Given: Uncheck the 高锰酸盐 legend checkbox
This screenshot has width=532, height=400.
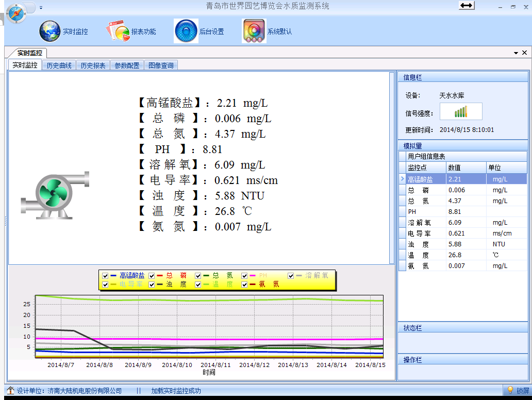Looking at the screenshot, I should pos(106,276).
